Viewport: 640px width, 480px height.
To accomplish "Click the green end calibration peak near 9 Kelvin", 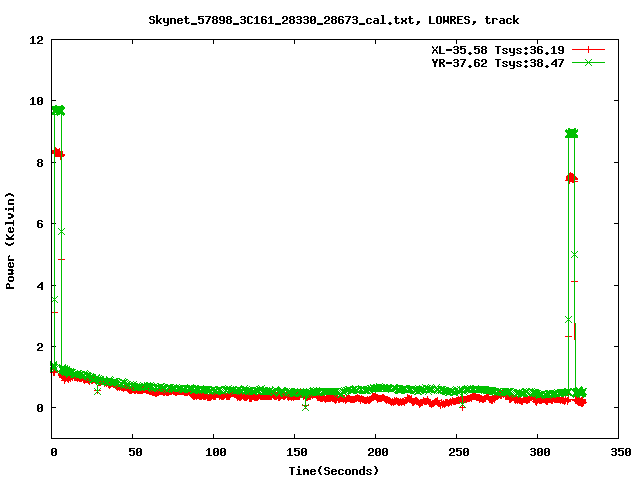I will 571,133.
